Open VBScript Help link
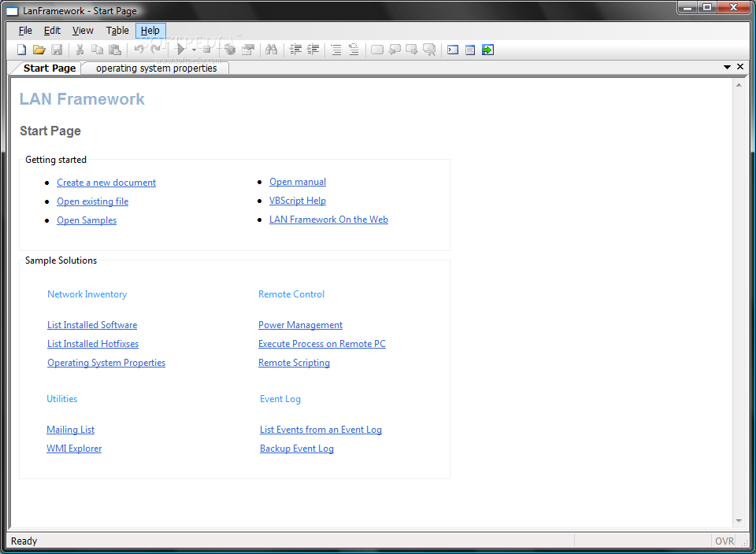The width and height of the screenshot is (756, 554). (x=298, y=201)
